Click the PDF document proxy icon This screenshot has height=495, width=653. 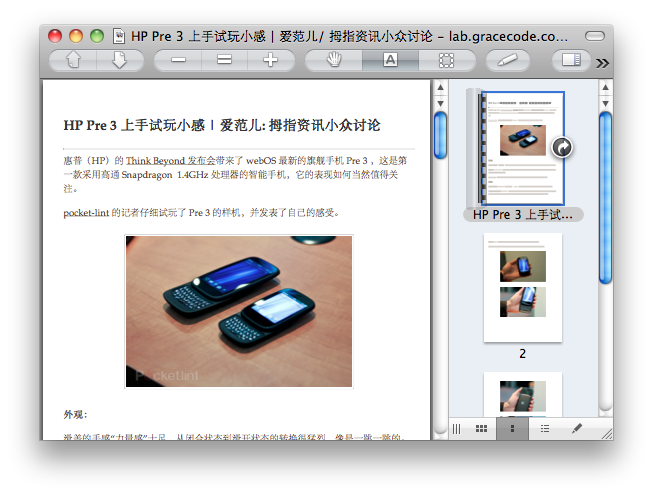119,36
